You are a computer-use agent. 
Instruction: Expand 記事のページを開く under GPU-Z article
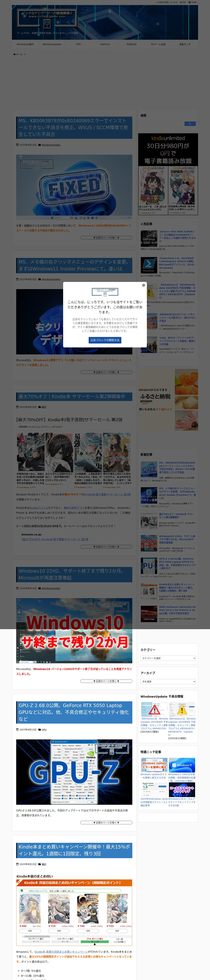(106, 823)
